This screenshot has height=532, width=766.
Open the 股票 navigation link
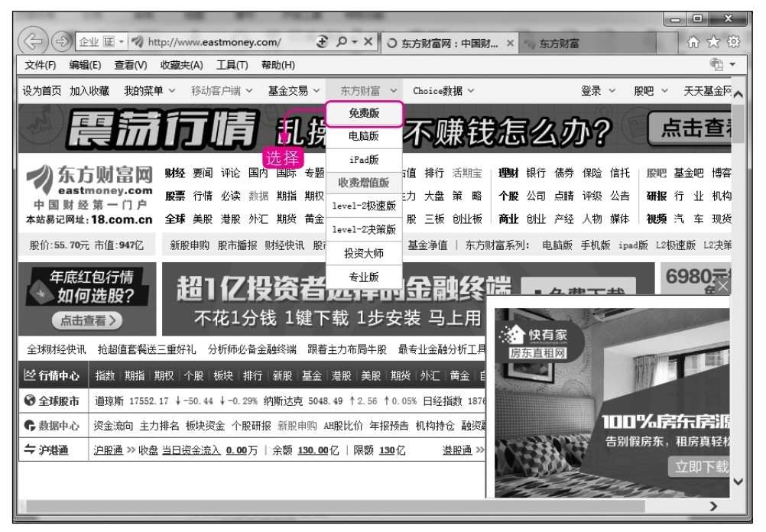[175, 196]
